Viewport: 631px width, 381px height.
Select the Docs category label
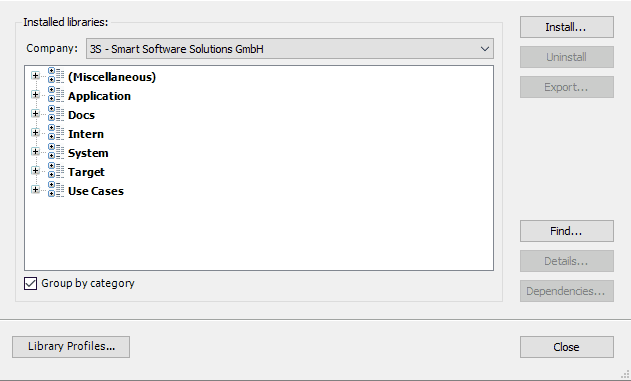coord(81,115)
